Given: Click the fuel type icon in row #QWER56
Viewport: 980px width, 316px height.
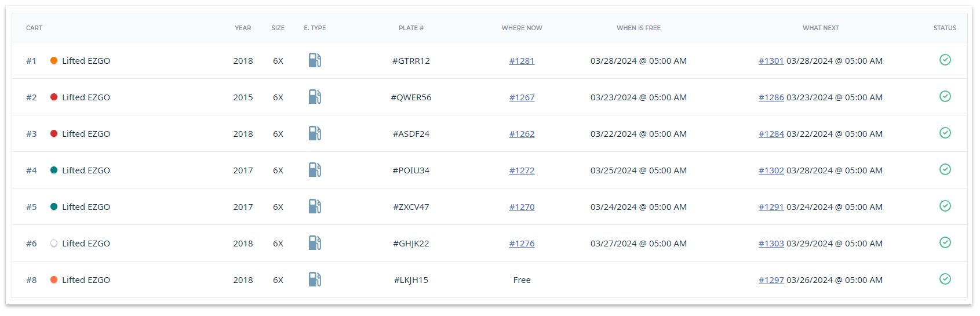Looking at the screenshot, I should [315, 97].
